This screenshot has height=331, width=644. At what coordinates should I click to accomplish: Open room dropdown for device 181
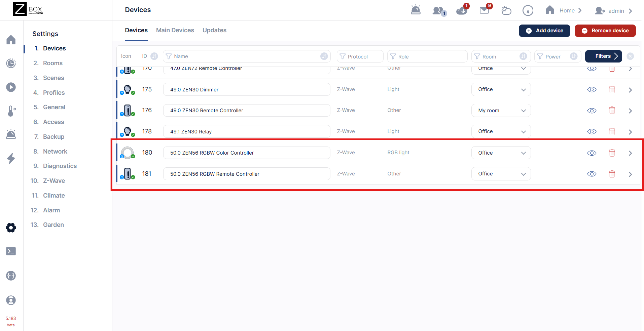point(501,174)
